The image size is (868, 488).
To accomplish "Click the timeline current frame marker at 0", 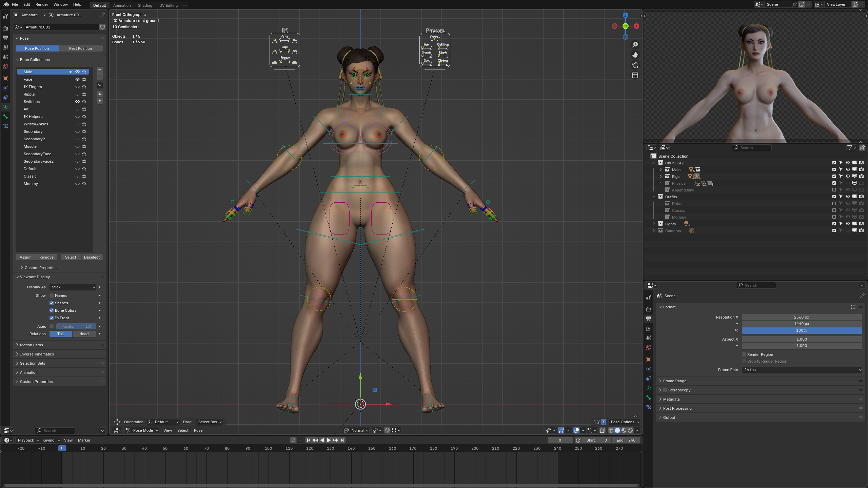I will (62, 448).
